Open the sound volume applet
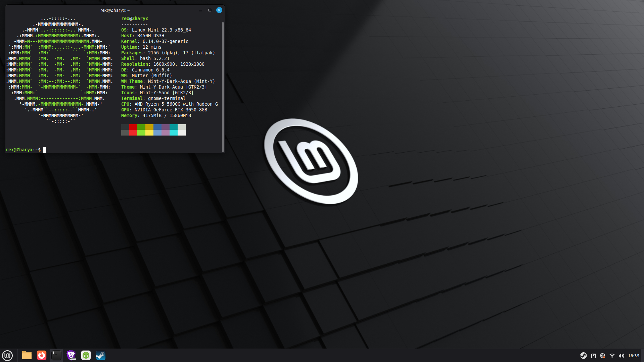This screenshot has height=362, width=644. [621, 356]
